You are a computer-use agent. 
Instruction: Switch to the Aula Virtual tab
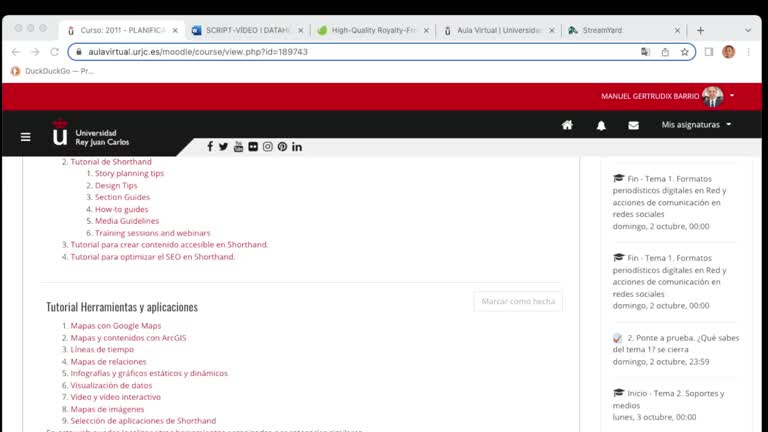[x=498, y=30]
